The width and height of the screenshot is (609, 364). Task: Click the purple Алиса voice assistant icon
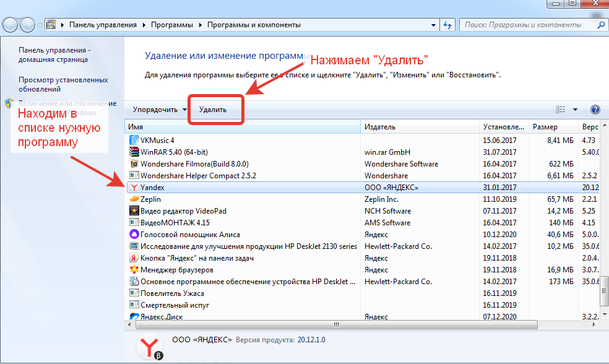(x=134, y=234)
